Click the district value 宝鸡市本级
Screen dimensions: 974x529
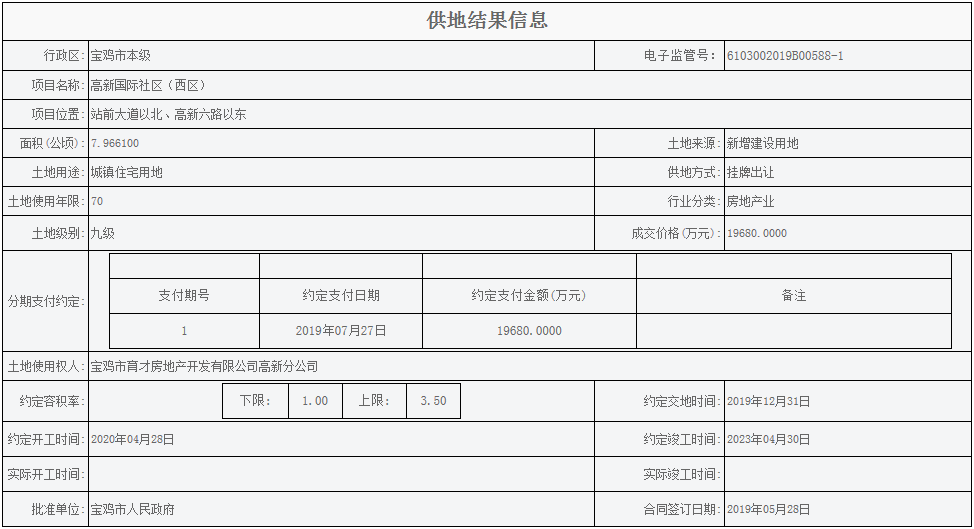click(x=120, y=56)
